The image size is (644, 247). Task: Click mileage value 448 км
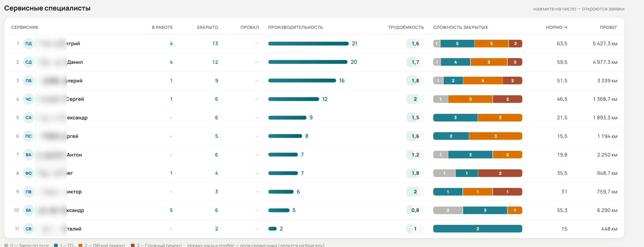(609, 229)
